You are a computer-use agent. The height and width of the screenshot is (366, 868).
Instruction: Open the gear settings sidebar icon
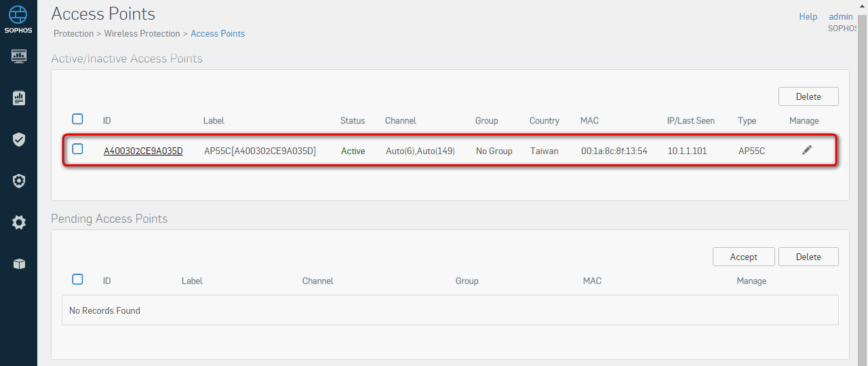[x=19, y=222]
